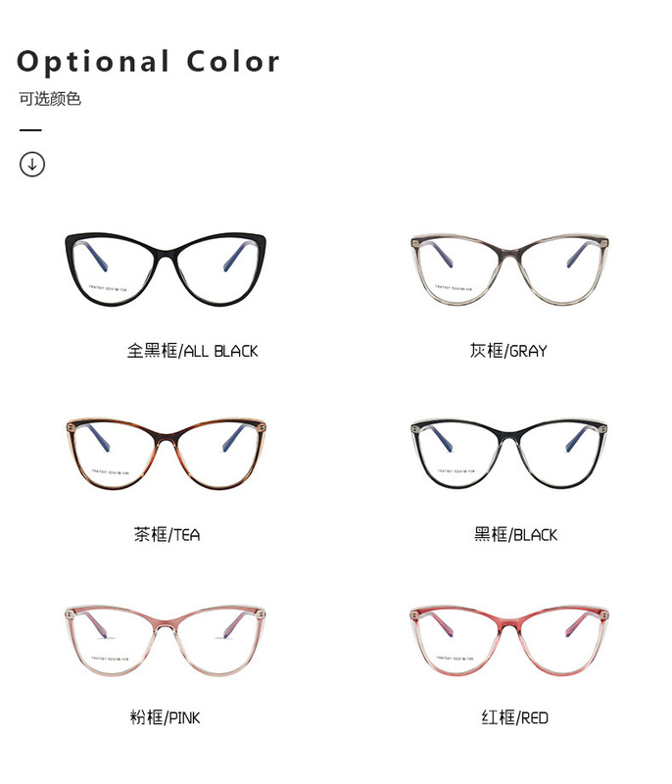
Task: Click the 粉框/PINK label
Action: (165, 717)
